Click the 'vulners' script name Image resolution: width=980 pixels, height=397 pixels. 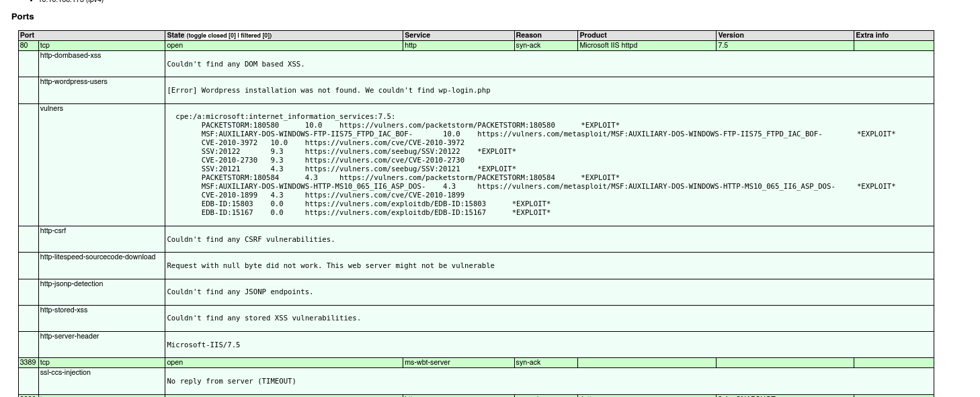tap(52, 108)
